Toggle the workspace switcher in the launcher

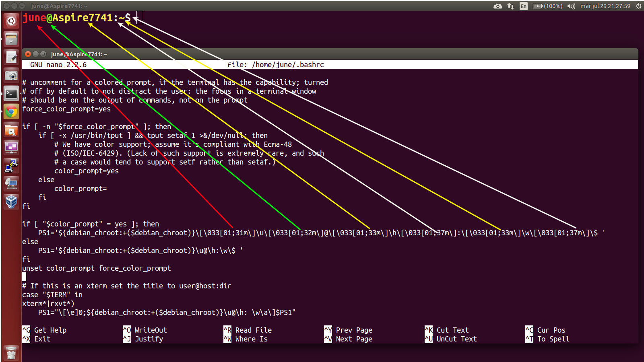pos(11,147)
